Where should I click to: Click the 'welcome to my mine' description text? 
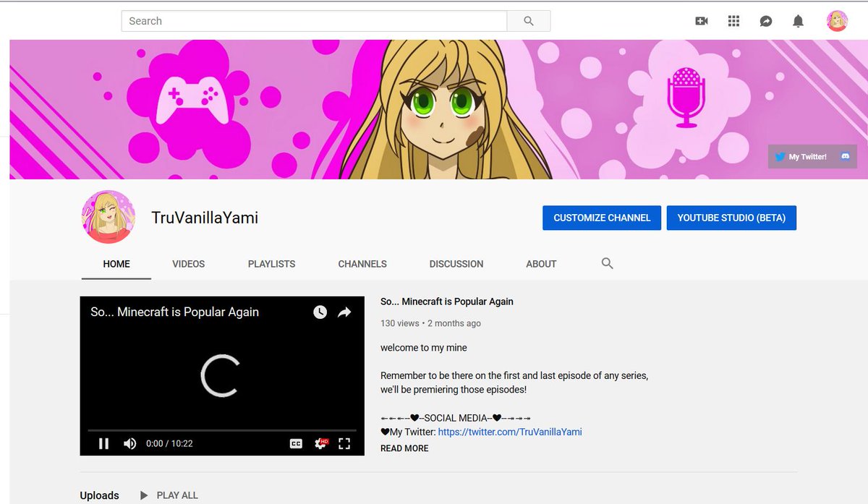(424, 348)
